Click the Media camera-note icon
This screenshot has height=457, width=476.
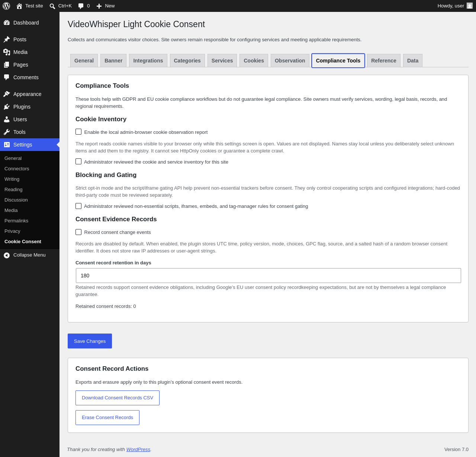coord(7,52)
